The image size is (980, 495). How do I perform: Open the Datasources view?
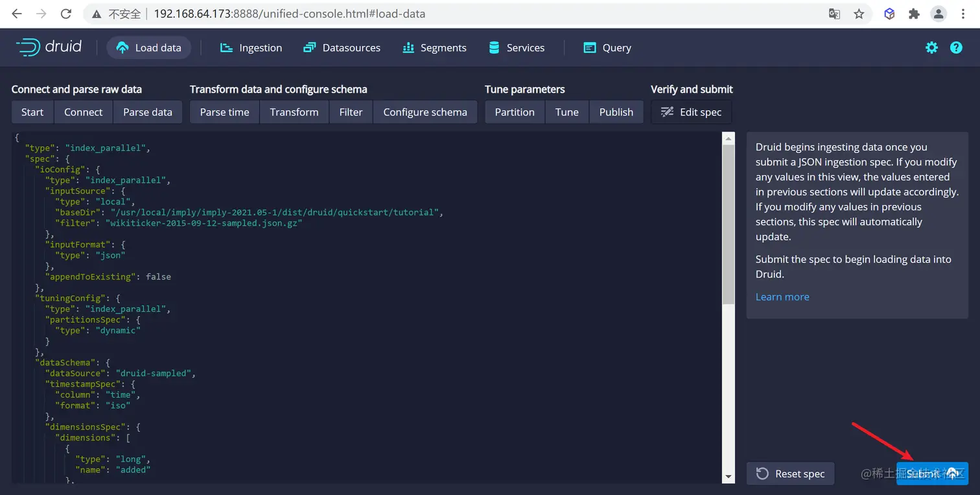[342, 48]
